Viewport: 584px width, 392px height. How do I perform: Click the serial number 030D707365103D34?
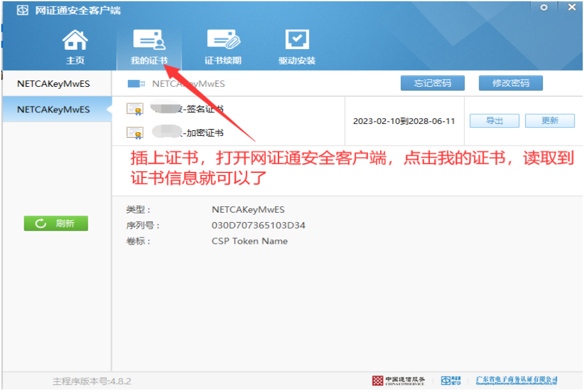point(258,225)
